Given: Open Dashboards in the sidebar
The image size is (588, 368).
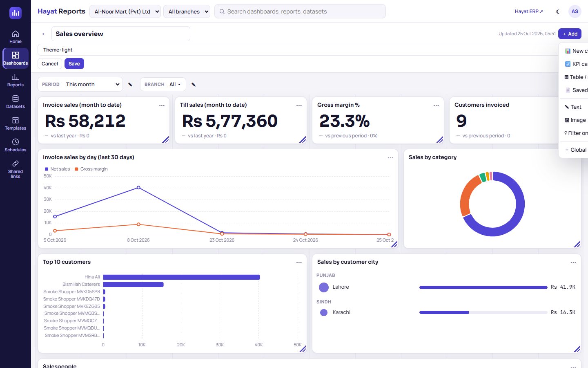Looking at the screenshot, I should (x=16, y=58).
